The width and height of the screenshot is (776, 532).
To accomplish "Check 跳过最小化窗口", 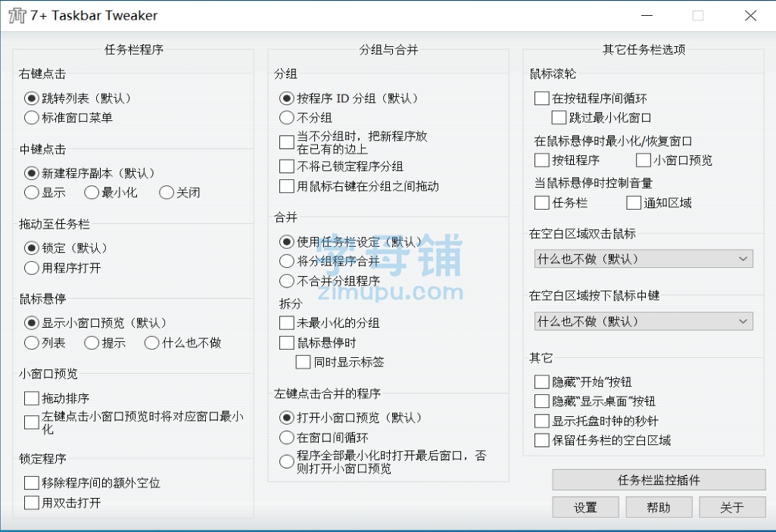I will point(559,118).
